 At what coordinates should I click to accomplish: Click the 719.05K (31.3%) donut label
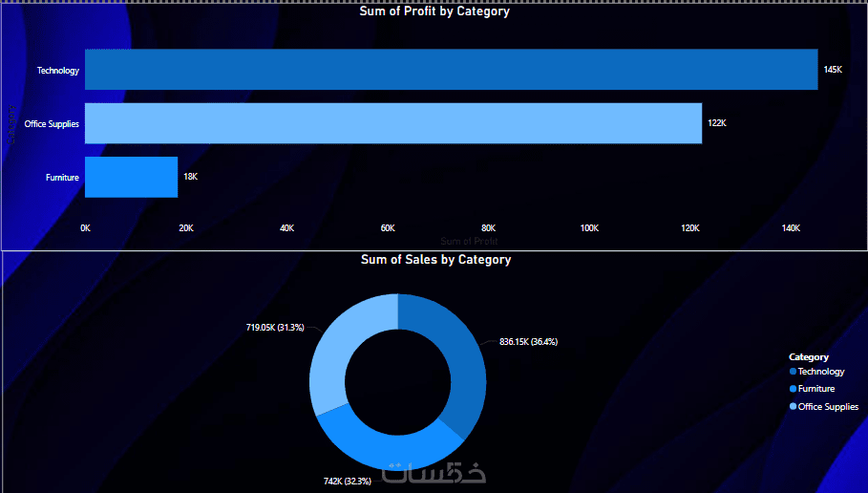[x=275, y=327]
